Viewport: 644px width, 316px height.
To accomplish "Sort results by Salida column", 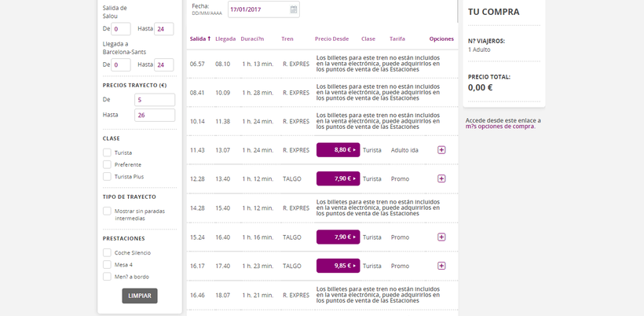I will tap(199, 39).
